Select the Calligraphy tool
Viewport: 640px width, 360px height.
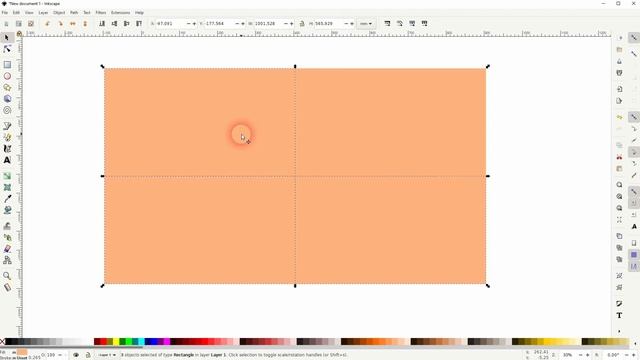click(x=7, y=149)
